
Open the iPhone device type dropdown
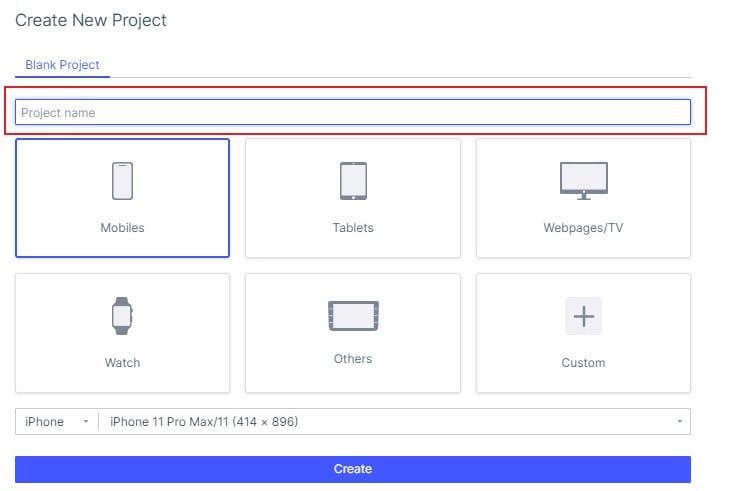coord(56,422)
